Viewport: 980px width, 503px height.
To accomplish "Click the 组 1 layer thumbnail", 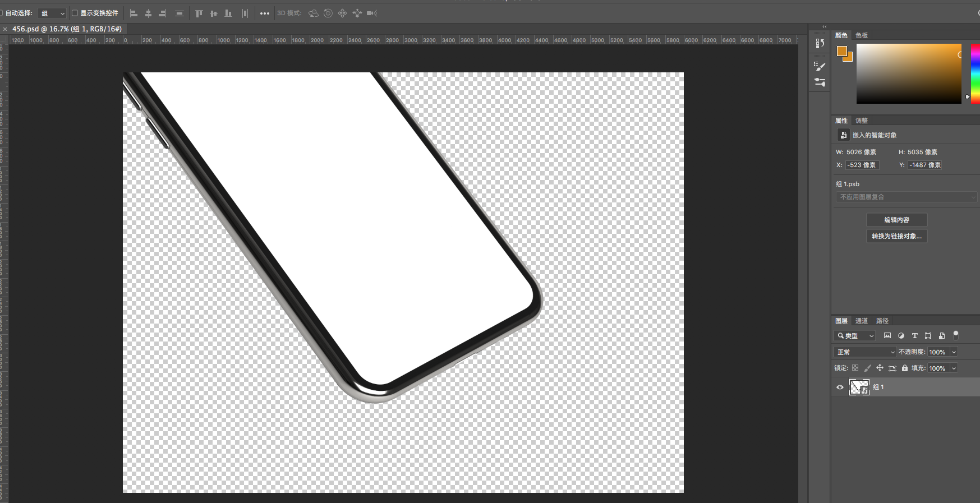I will coord(859,387).
